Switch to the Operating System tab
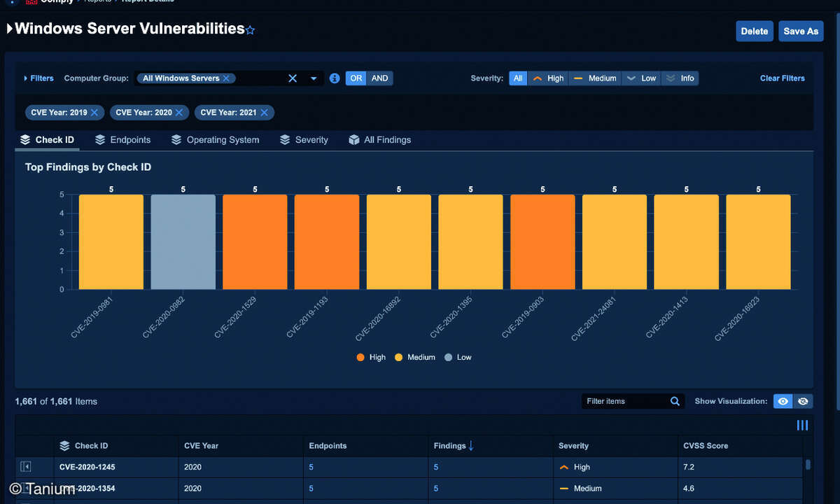Image resolution: width=840 pixels, height=504 pixels. click(x=215, y=140)
